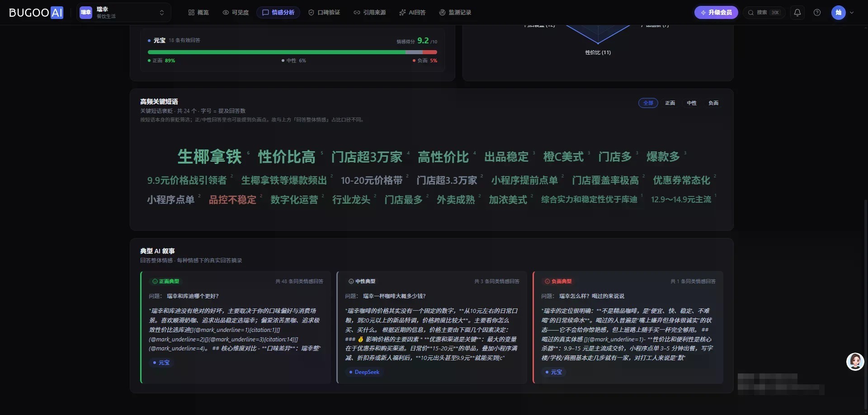Viewport: 868px width, 415px height.
Task: Open the question 瑞幸怎么样?喝过的来说说
Action: point(592,296)
